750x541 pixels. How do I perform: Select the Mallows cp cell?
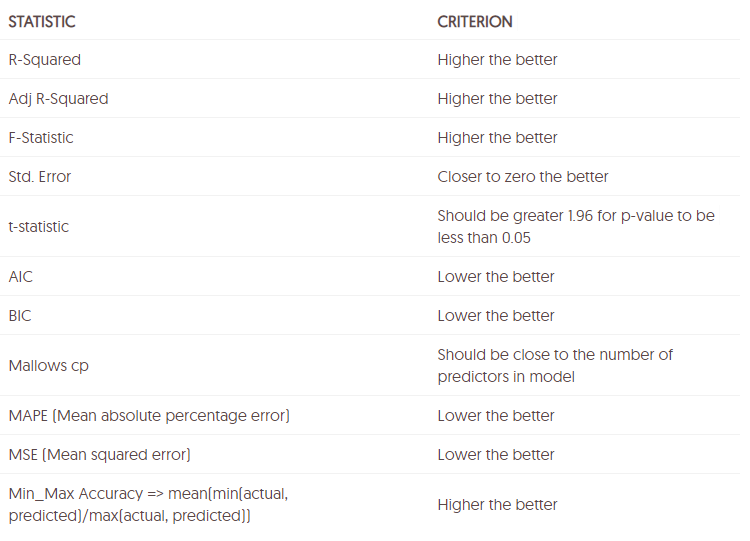pos(49,366)
